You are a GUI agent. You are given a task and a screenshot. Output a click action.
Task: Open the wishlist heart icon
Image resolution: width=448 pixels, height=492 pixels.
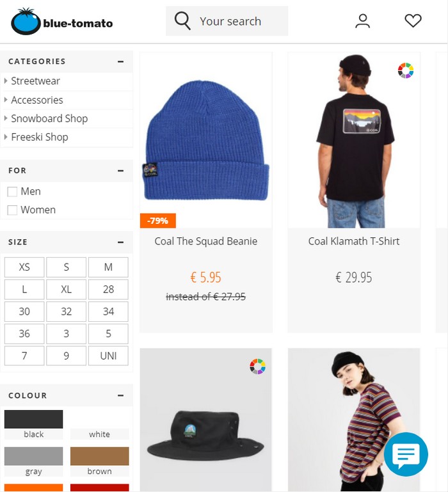coord(413,21)
